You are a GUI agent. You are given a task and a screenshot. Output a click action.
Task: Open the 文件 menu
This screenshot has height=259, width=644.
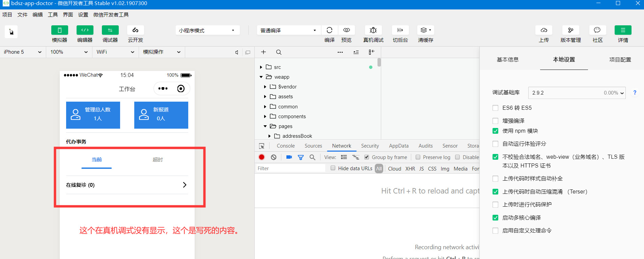point(23,15)
